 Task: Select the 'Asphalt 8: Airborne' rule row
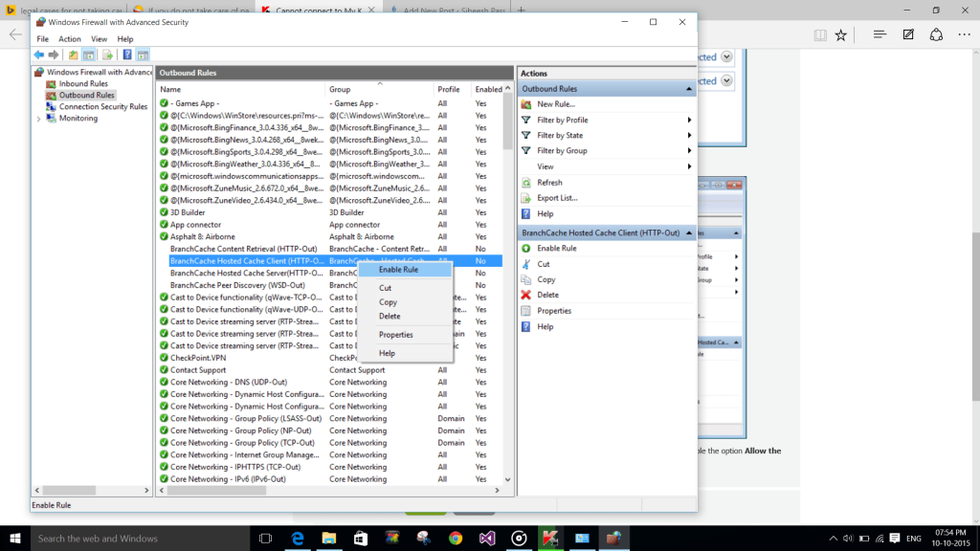point(330,237)
